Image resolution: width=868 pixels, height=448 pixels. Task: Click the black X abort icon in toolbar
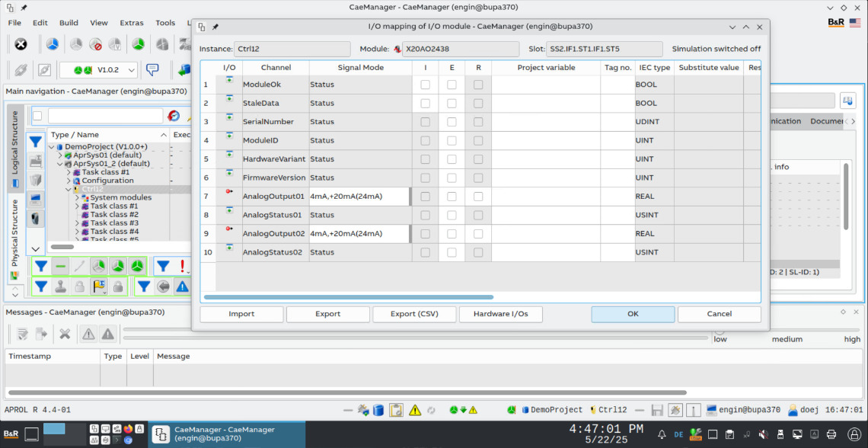[21, 44]
